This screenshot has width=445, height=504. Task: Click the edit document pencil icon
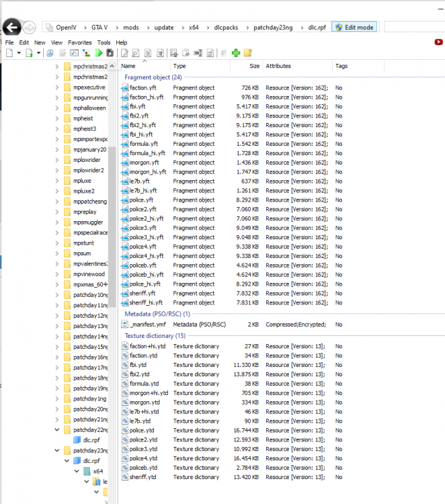coord(124,53)
